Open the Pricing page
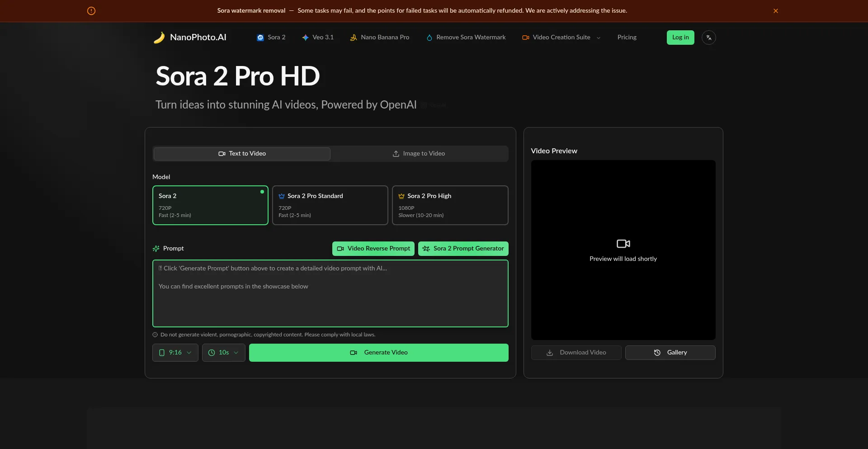868x449 pixels. tap(627, 38)
